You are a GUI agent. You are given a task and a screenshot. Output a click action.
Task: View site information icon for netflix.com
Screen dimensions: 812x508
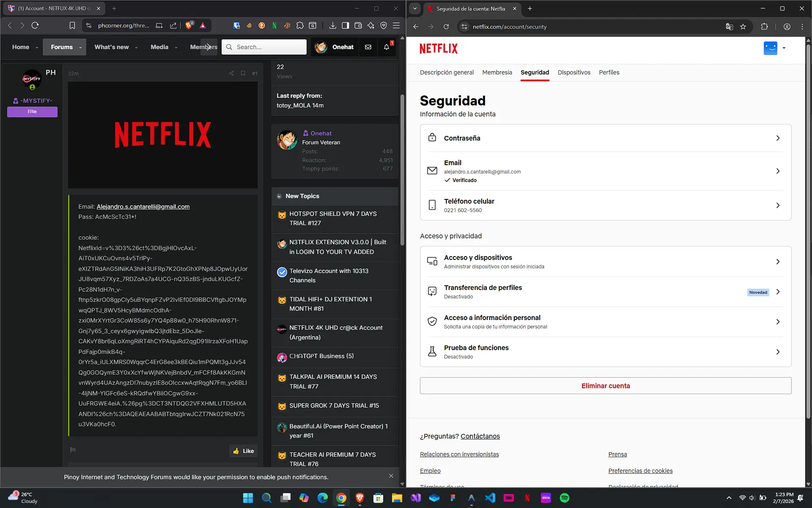tap(464, 27)
